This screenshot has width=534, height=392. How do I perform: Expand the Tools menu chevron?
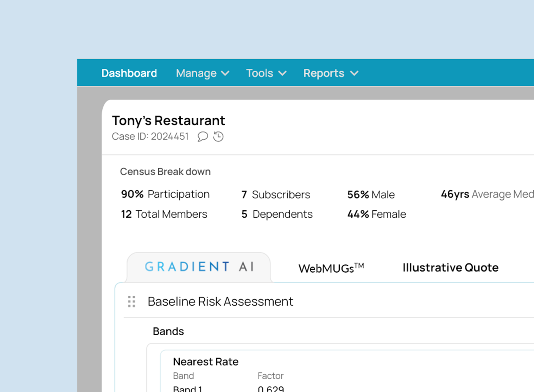pyautogui.click(x=282, y=73)
